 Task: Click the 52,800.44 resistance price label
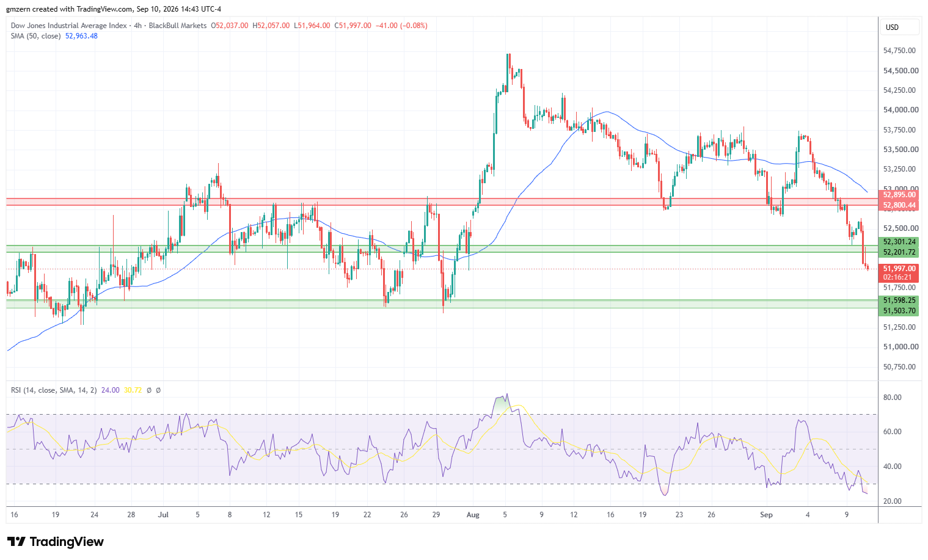click(899, 205)
